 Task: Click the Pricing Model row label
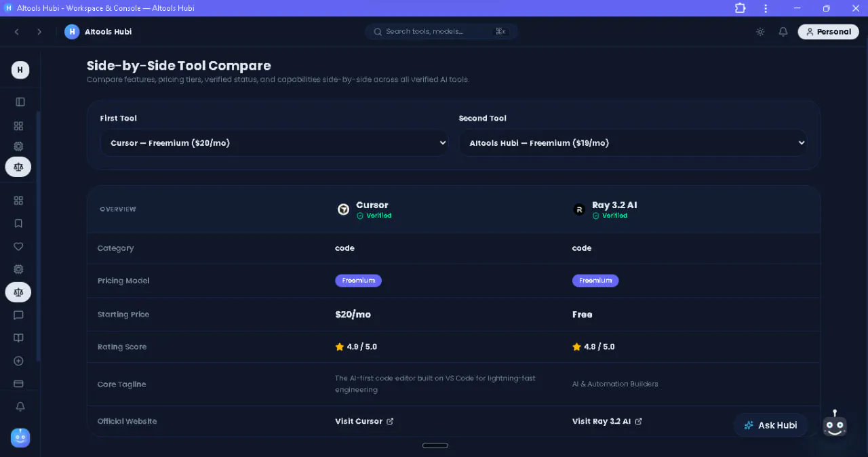pyautogui.click(x=123, y=281)
